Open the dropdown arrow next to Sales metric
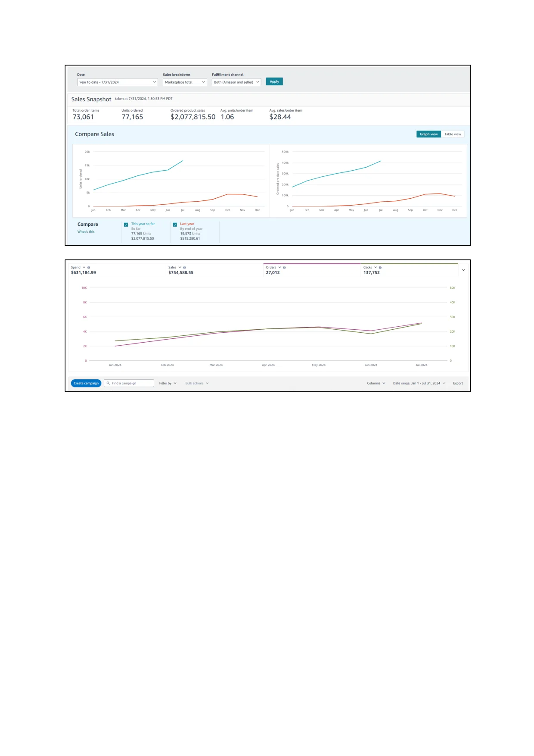 180,267
